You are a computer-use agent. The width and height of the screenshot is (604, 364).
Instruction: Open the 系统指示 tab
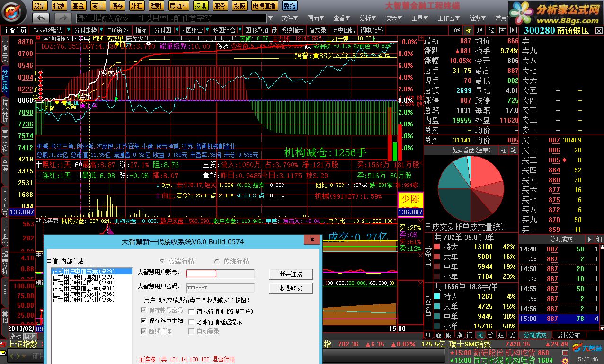[292, 30]
